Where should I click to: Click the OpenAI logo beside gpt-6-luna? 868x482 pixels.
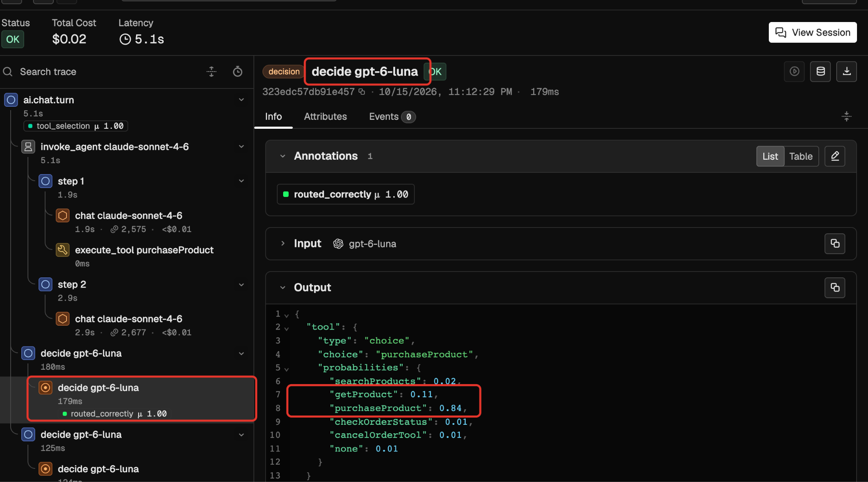(338, 244)
